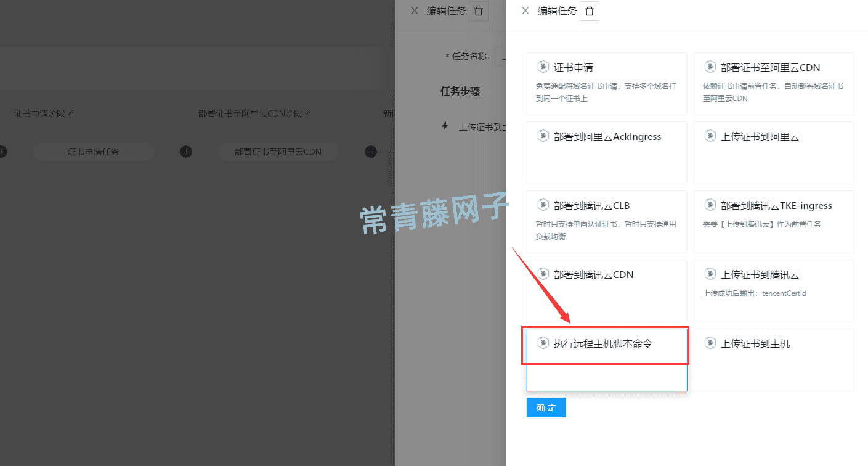Viewport: 868px width, 466px height.
Task: Click the lightning icon under 任务步骤
Action: [x=445, y=126]
